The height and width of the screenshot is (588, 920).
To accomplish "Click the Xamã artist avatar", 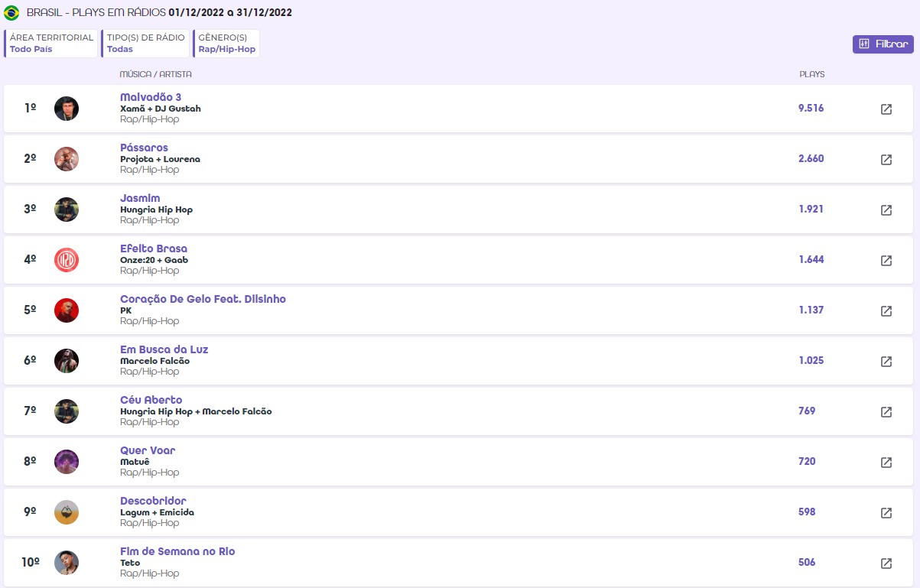I will pos(67,109).
